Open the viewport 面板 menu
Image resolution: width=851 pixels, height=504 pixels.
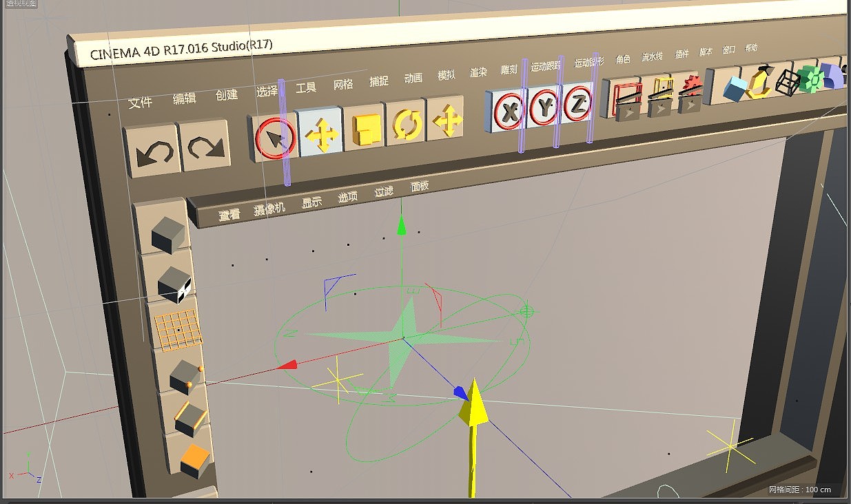pos(420,186)
